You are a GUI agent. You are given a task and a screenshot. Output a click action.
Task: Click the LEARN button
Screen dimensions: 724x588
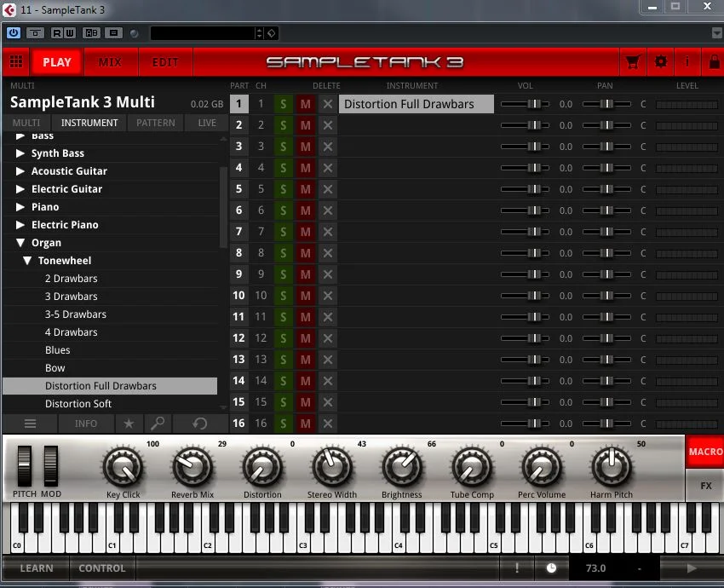(x=37, y=568)
